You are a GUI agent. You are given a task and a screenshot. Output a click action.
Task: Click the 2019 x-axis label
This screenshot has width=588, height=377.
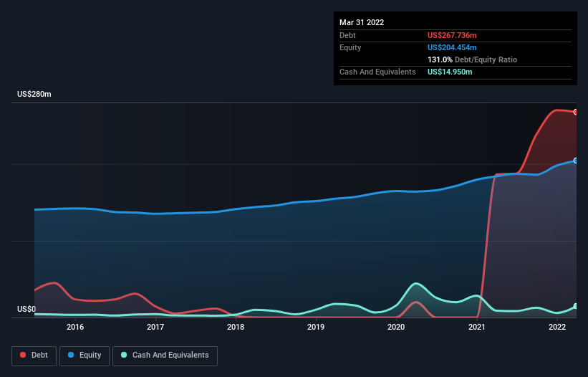click(316, 327)
